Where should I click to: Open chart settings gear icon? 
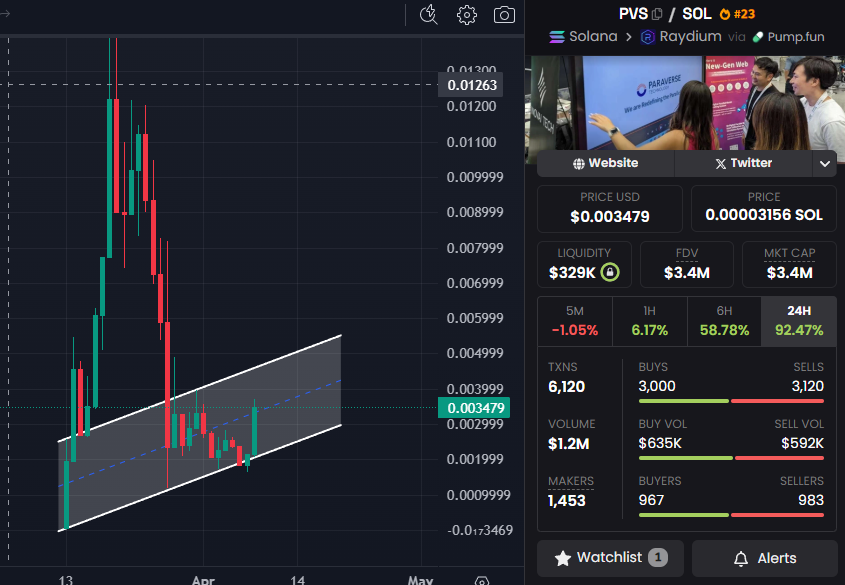pos(467,15)
